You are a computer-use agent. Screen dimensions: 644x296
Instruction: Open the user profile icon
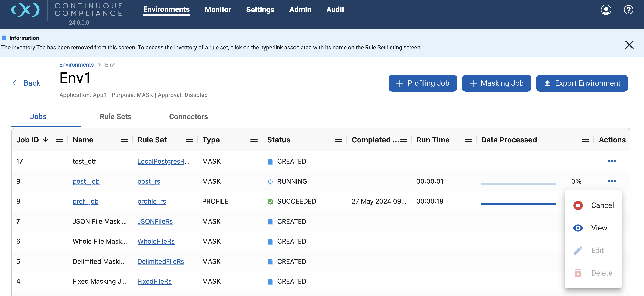606,10
